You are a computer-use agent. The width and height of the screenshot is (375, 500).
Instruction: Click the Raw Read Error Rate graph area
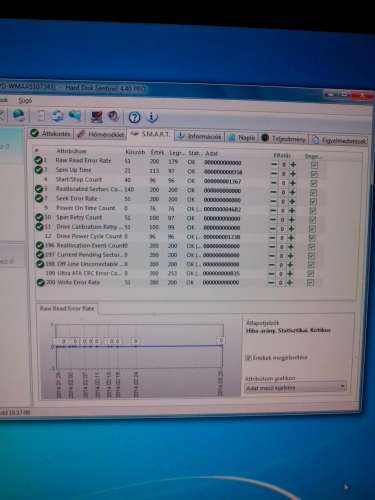(x=139, y=346)
